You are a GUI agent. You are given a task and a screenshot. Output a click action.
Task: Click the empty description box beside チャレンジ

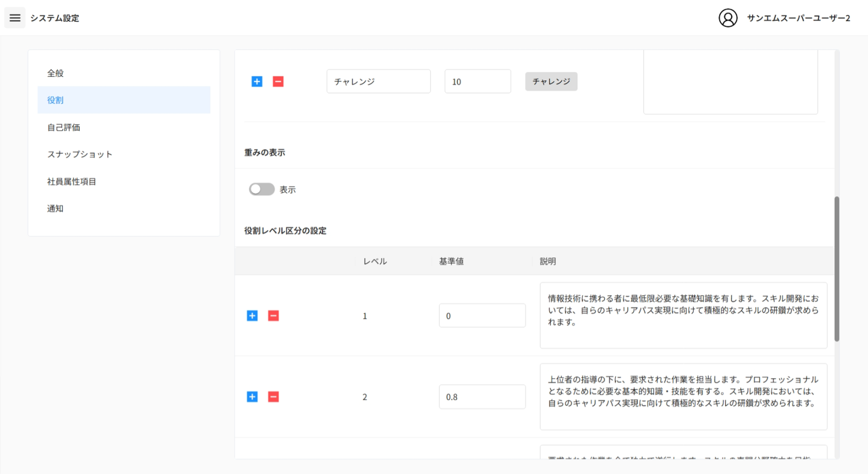(731, 82)
